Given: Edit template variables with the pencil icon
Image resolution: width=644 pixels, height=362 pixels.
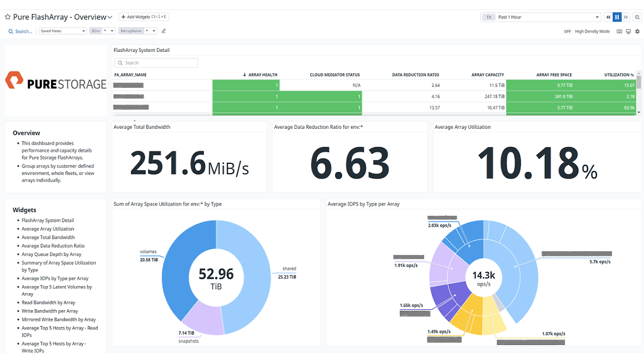Looking at the screenshot, I should pos(164,31).
